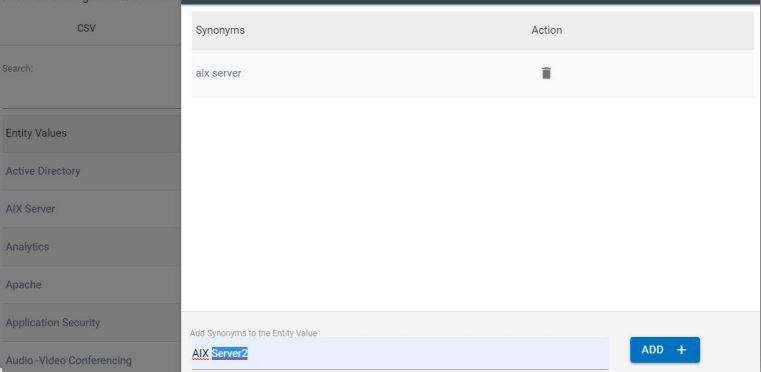Screen dimensions: 761x372
Task: Open the Application Security entity value
Action: [91, 322]
